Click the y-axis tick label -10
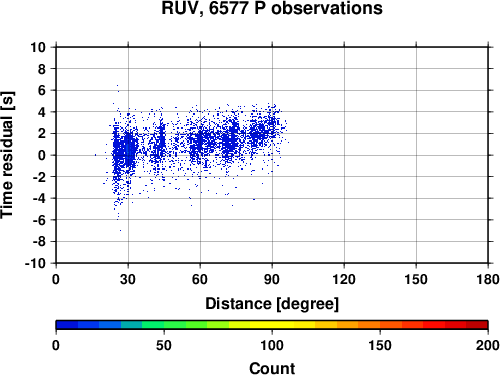Viewport: 500px width, 375px height. coord(35,263)
